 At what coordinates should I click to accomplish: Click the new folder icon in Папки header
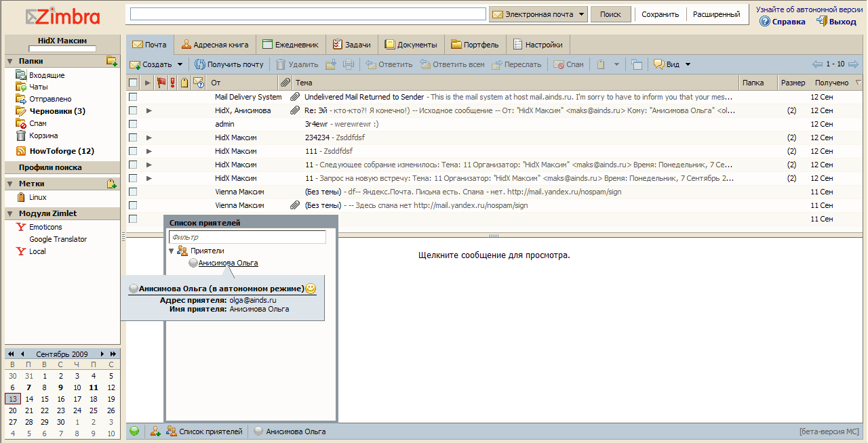coord(112,61)
